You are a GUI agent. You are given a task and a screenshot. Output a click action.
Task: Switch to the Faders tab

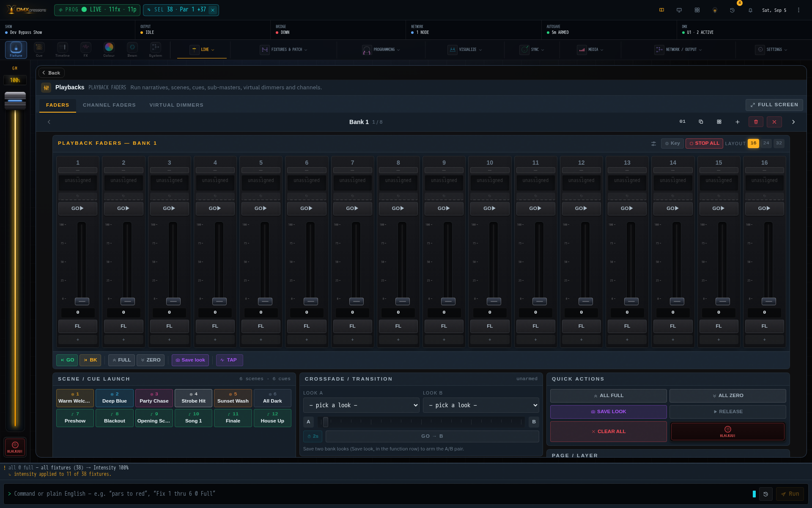(58, 105)
